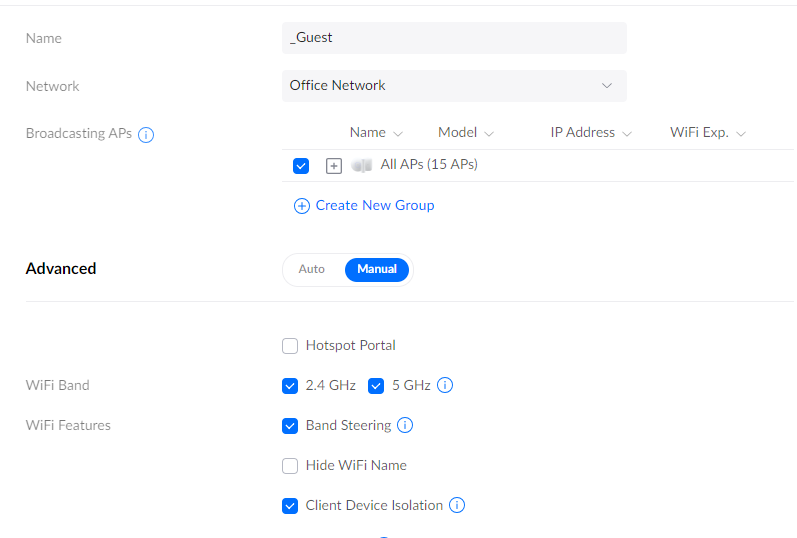Disable the 2.4 GHz band checkbox

pos(290,385)
